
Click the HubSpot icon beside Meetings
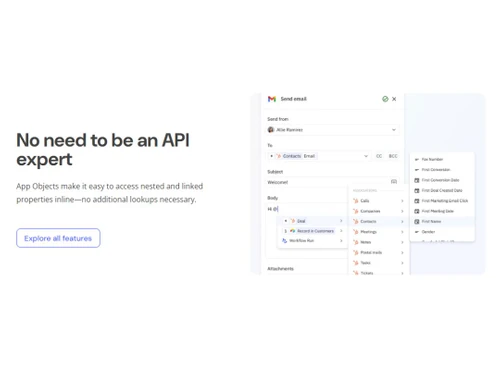(x=356, y=232)
